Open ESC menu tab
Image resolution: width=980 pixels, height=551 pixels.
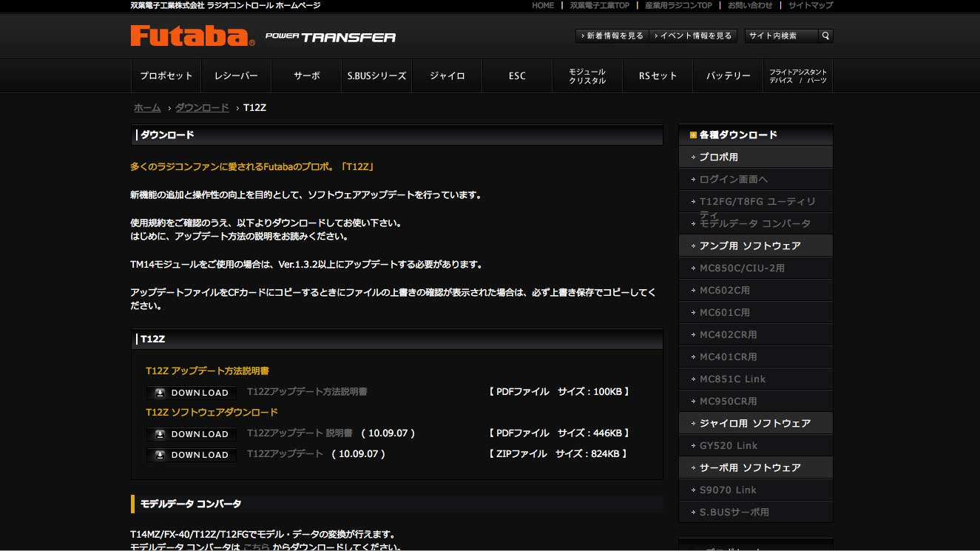pos(517,75)
